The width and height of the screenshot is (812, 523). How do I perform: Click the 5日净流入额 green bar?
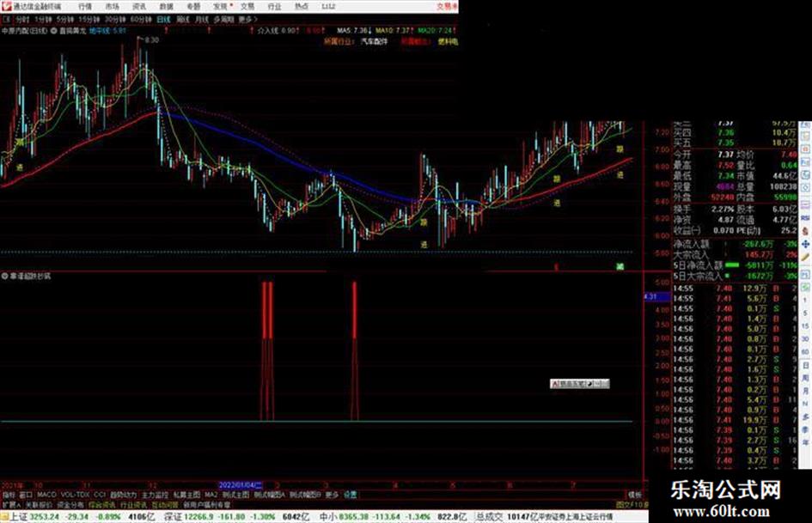point(732,265)
